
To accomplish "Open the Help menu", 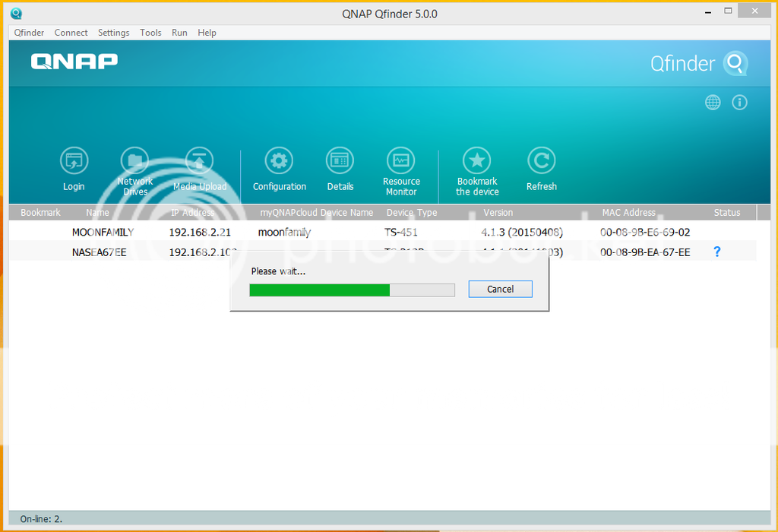I will click(x=207, y=33).
